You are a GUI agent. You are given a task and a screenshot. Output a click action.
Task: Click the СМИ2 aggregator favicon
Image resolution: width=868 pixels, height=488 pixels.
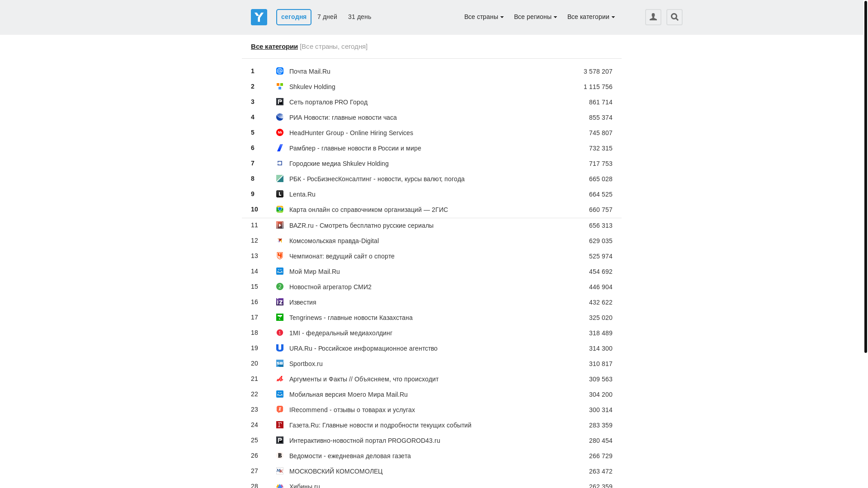280,286
